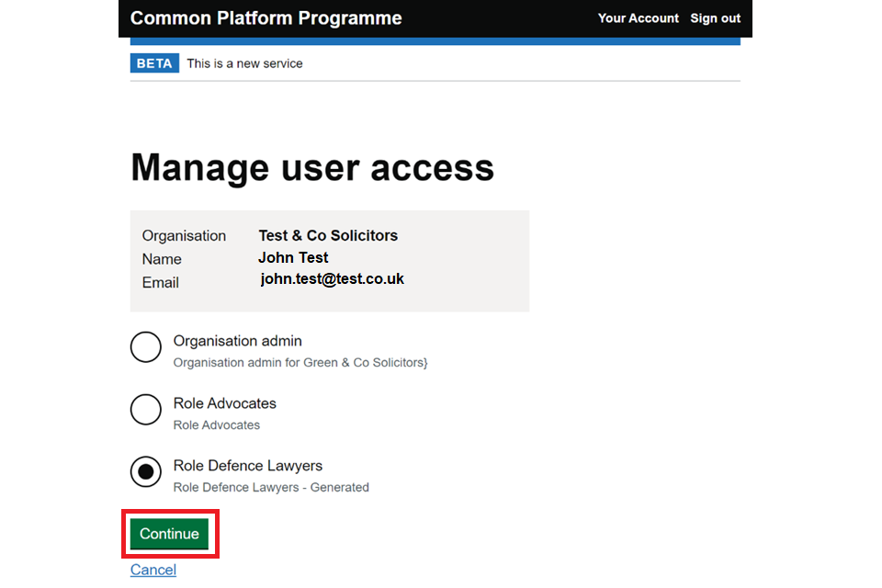
Task: Click the Common Platform Programme header title
Action: (266, 18)
